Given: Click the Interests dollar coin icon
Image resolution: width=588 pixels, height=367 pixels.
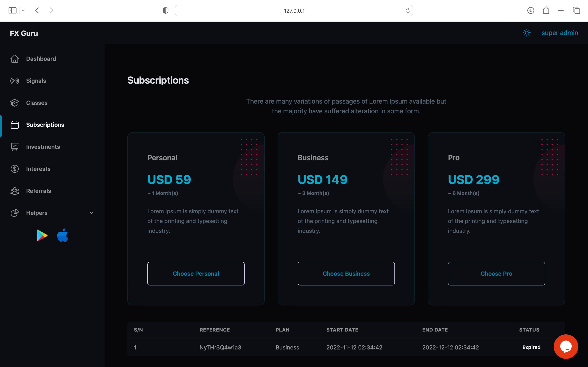Looking at the screenshot, I should (14, 169).
